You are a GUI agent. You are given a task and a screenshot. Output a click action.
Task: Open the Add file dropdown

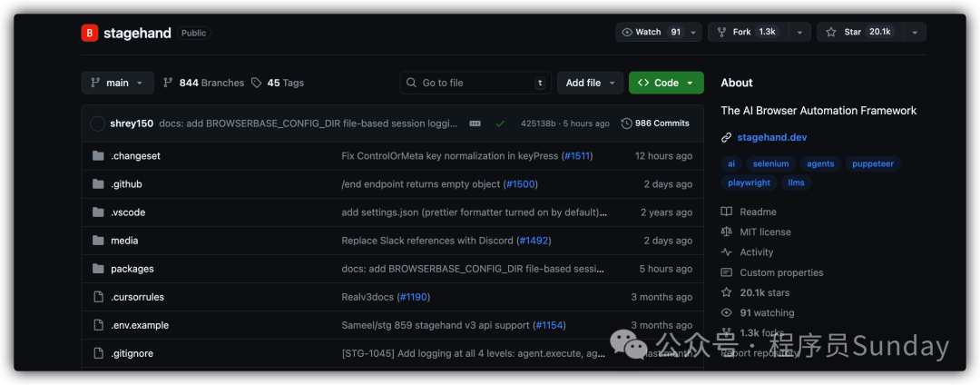(x=590, y=83)
